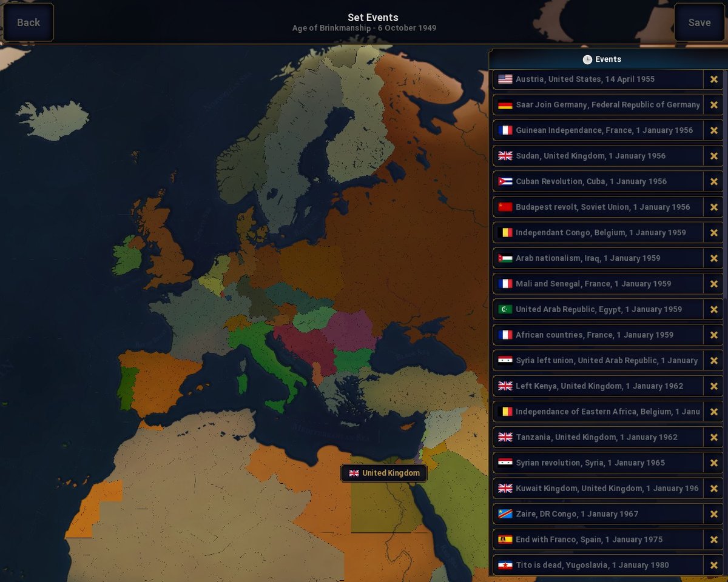Open the United Arab Republic, Egypt event
Image resolution: width=728 pixels, height=582 pixels.
click(x=598, y=309)
